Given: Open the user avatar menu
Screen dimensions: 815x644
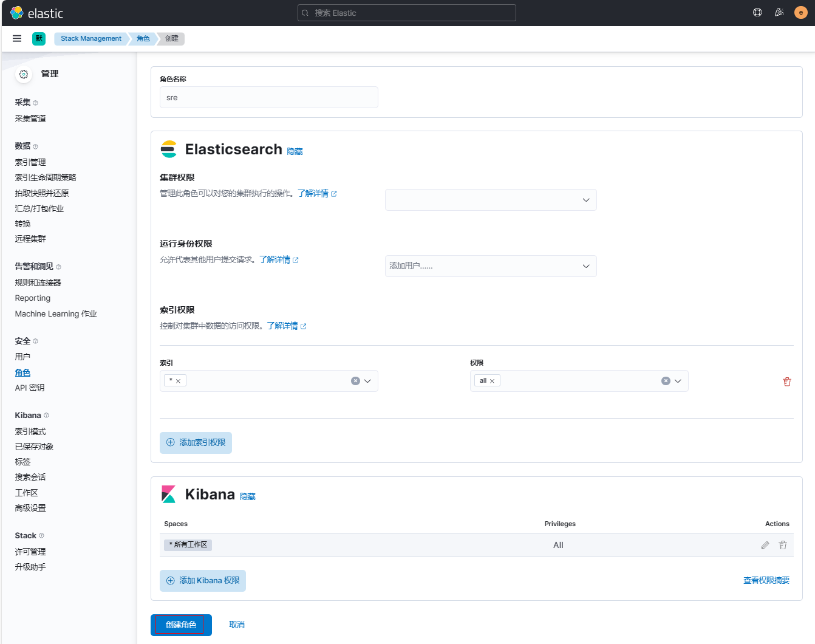Looking at the screenshot, I should pyautogui.click(x=800, y=12).
